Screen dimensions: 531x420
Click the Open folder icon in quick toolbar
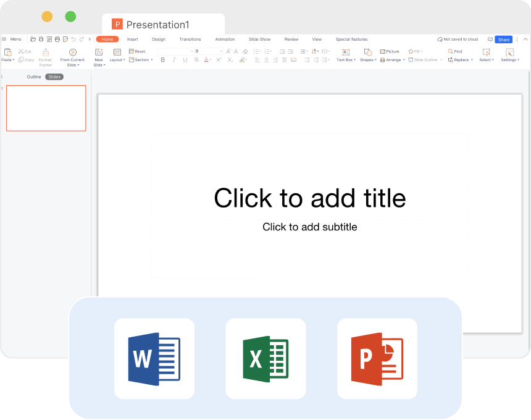coord(33,40)
